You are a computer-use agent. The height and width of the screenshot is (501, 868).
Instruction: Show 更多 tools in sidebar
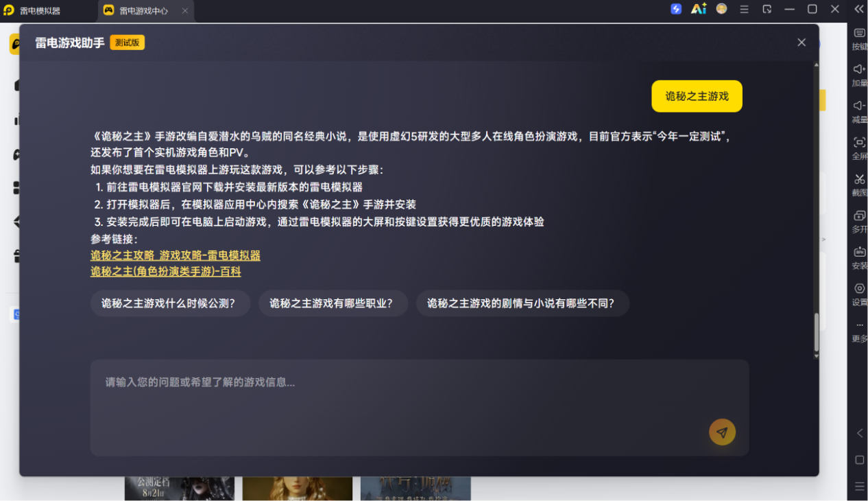(x=859, y=331)
